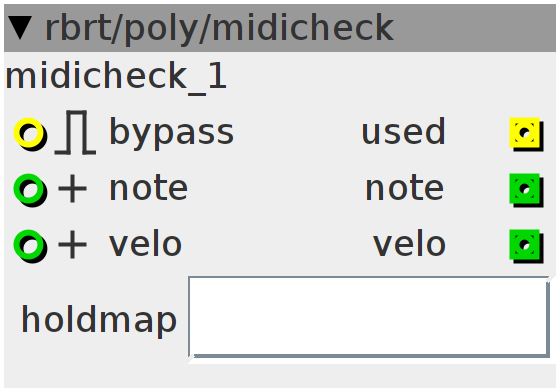
Task: Click the rbrt/poly/midicheck title bar text
Action: [219, 29]
